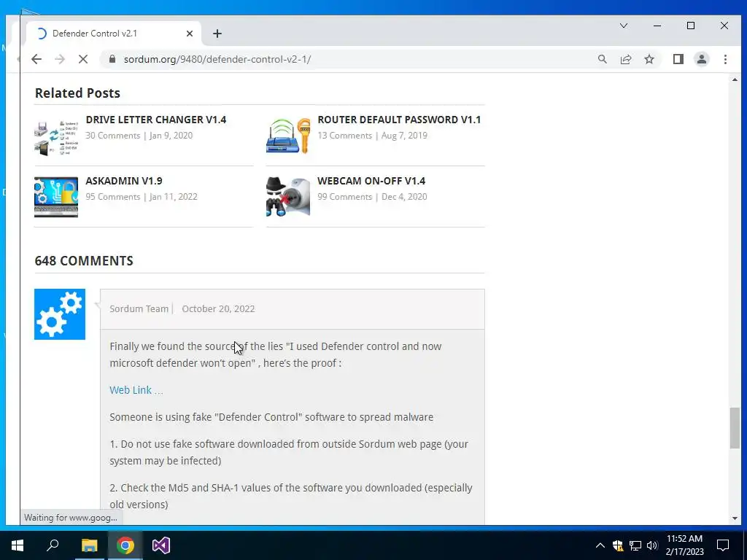Open the WEBCAM ON-OFF V1.4 post
The width and height of the screenshot is (747, 560).
[371, 181]
